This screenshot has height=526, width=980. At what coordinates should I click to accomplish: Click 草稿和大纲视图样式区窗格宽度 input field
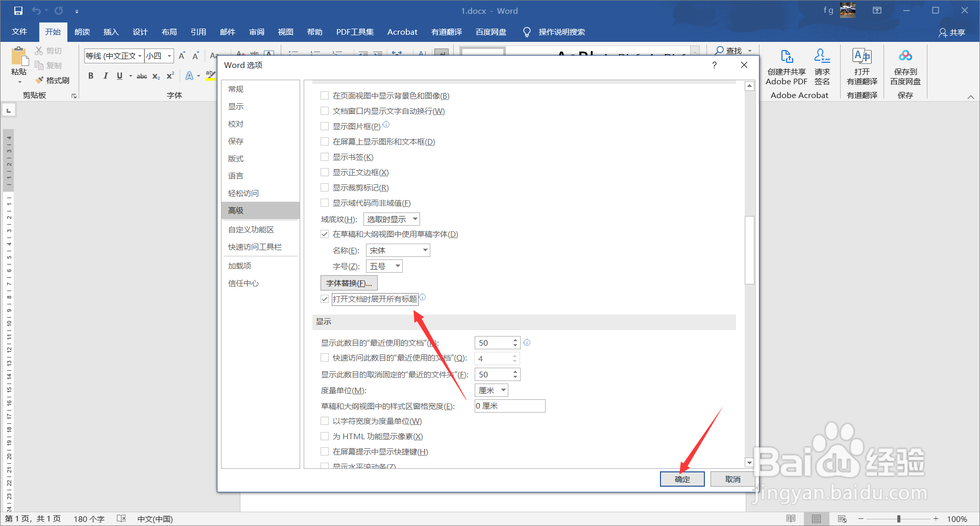[x=510, y=406]
